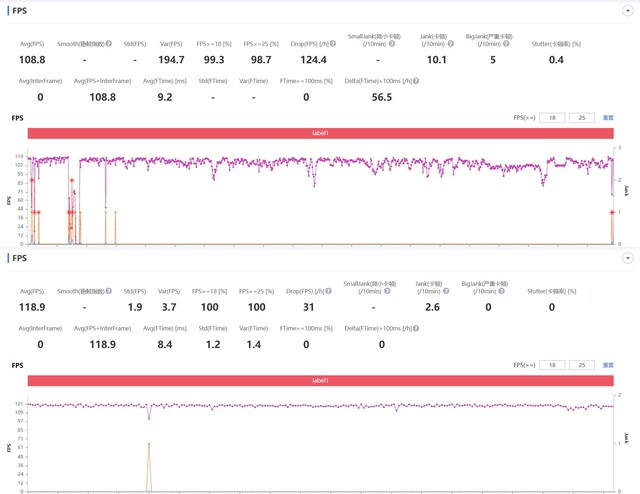Image resolution: width=640 pixels, height=494 pixels.
Task: Click the bottom chart blue reset link
Action: point(608,365)
